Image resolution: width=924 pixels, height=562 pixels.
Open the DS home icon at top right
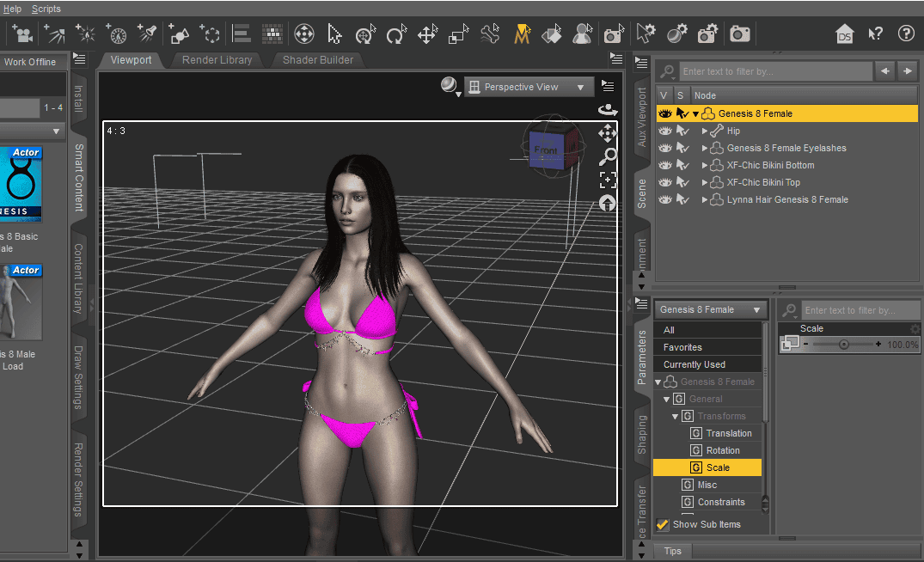coord(845,34)
